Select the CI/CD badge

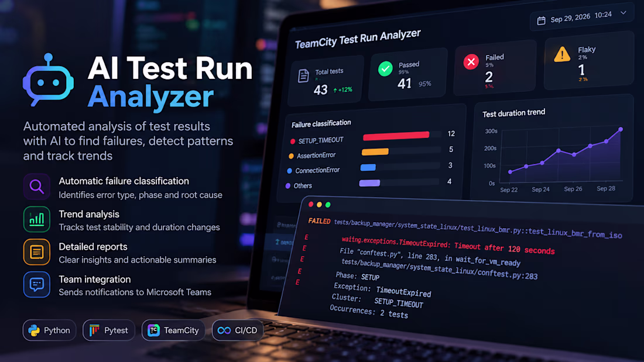coord(237,330)
